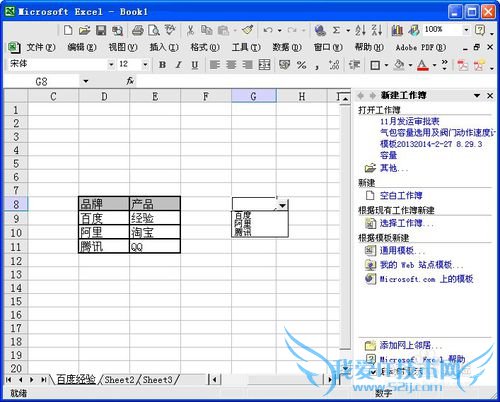Click the Decrease Indent icon
This screenshot has height=402, width=500.
click(354, 65)
